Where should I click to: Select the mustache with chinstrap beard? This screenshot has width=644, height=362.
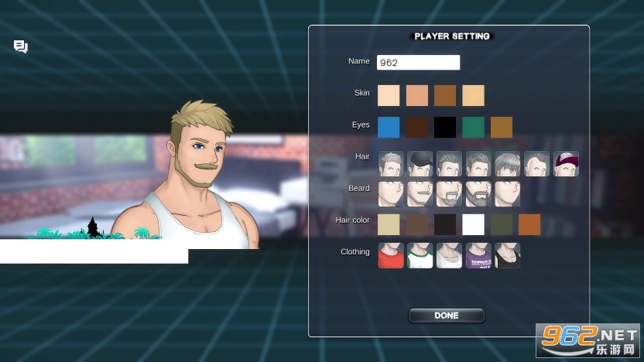tap(420, 193)
